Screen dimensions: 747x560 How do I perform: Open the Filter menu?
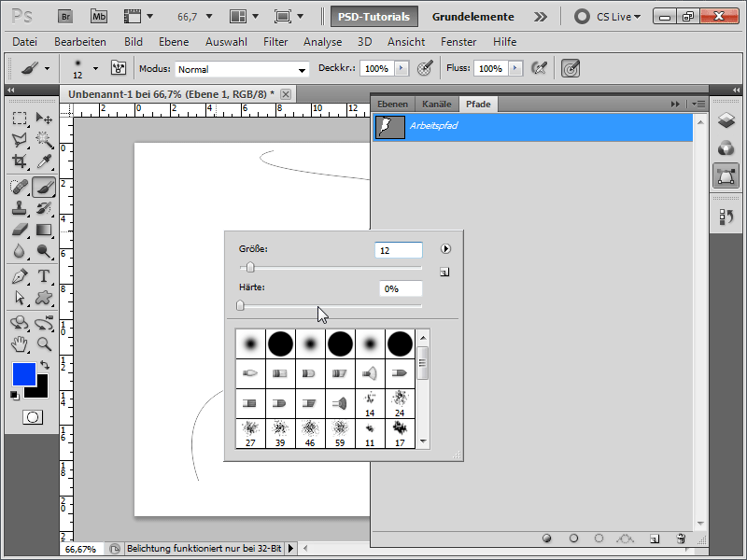click(275, 42)
